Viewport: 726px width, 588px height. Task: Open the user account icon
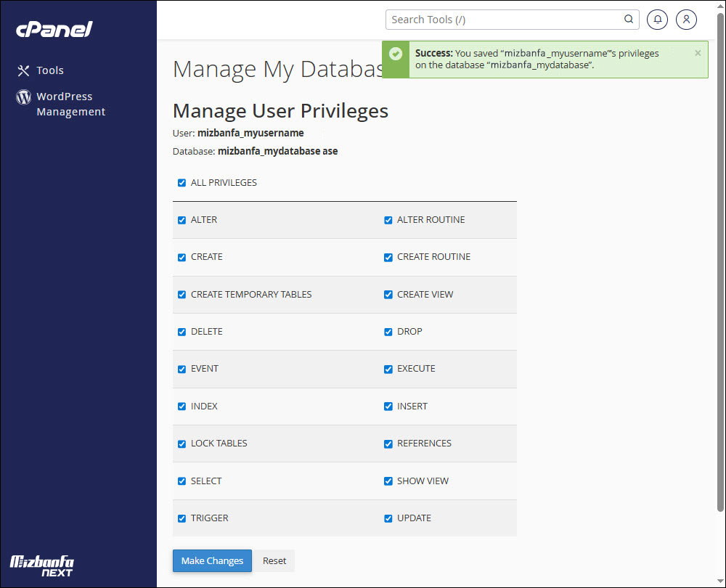(x=686, y=20)
